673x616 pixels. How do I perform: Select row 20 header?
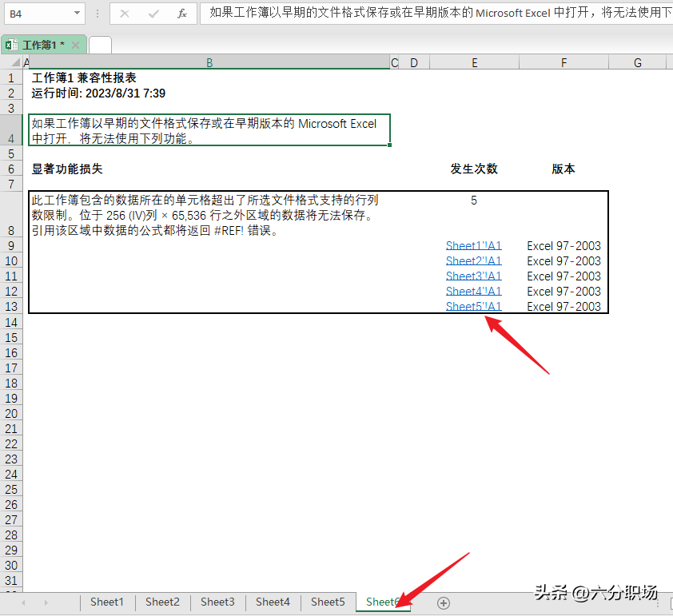click(x=11, y=414)
